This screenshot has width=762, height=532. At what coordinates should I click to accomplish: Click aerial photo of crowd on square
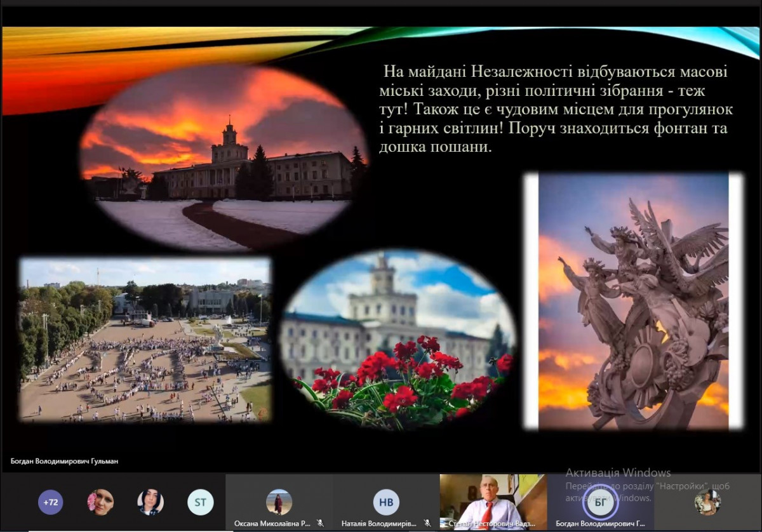(x=145, y=340)
